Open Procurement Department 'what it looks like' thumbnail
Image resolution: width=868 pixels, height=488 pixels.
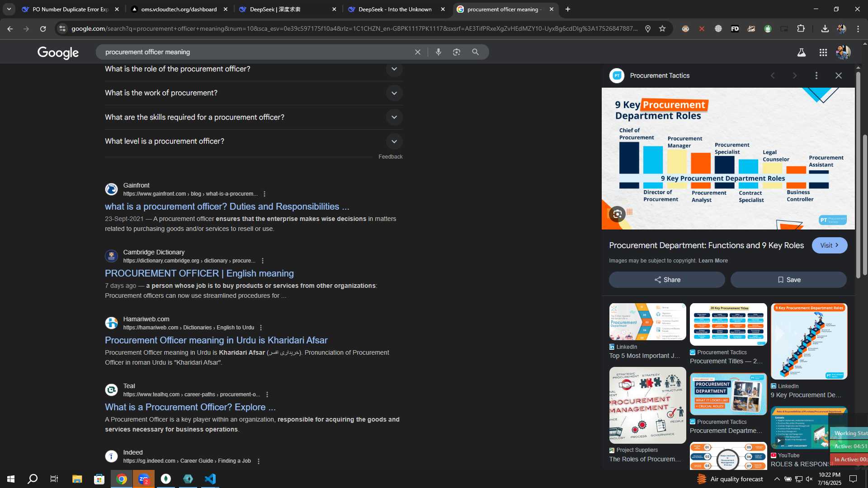click(728, 394)
